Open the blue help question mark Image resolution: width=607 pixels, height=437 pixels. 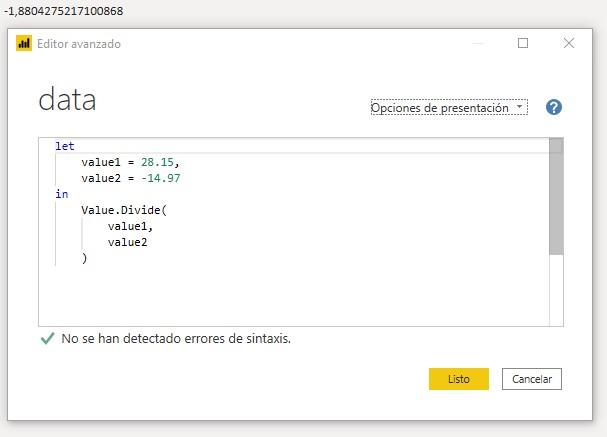(553, 108)
